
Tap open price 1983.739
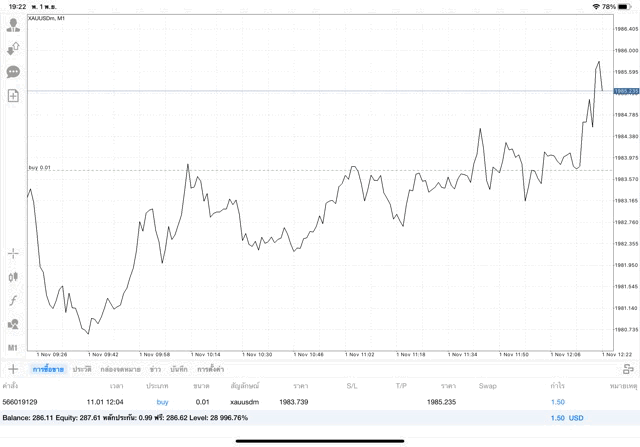[x=294, y=402]
